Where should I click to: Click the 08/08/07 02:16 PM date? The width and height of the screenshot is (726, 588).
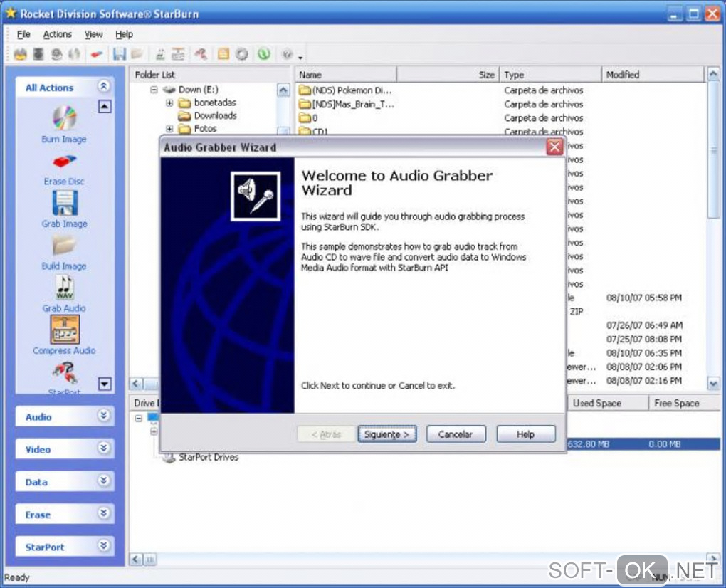[x=644, y=381]
